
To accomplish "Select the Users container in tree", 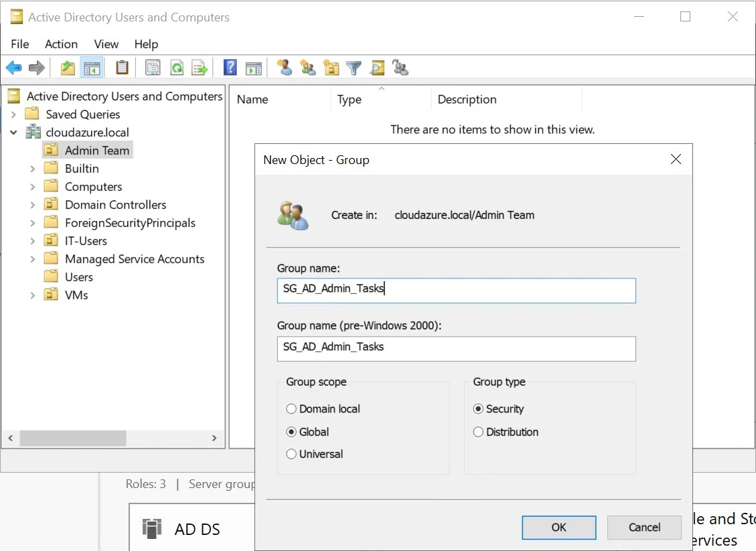I will click(x=79, y=277).
